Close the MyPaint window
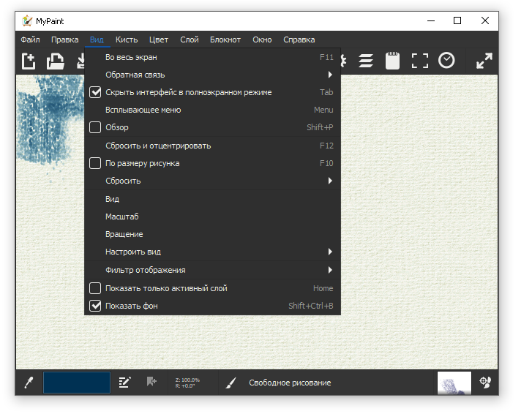This screenshot has width=532, height=414. (x=485, y=21)
